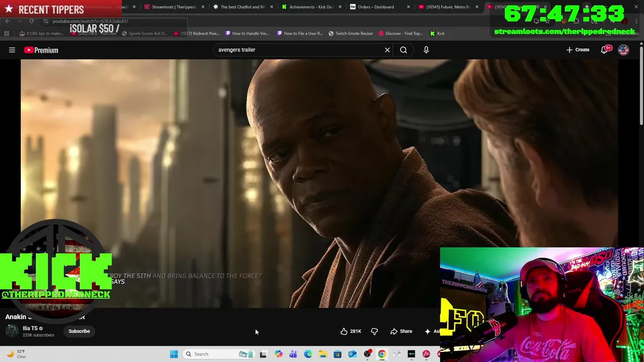
Task: Switch to the (10545) Future, Metro tab
Action: [x=448, y=7]
